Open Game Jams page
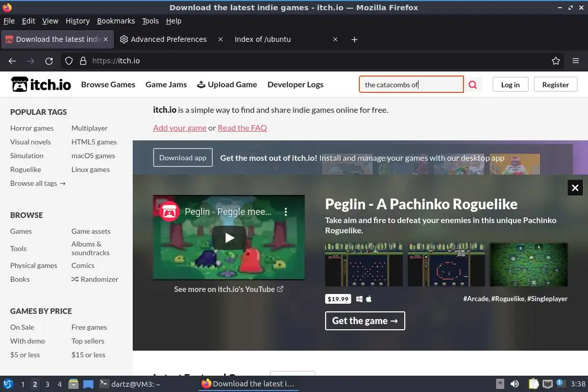588x392 pixels. (x=166, y=85)
